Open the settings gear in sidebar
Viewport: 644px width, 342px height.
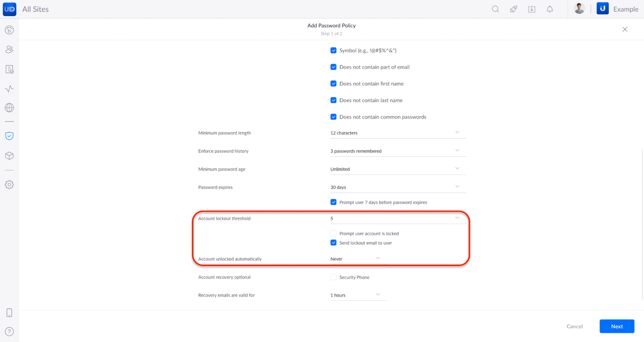pyautogui.click(x=9, y=185)
